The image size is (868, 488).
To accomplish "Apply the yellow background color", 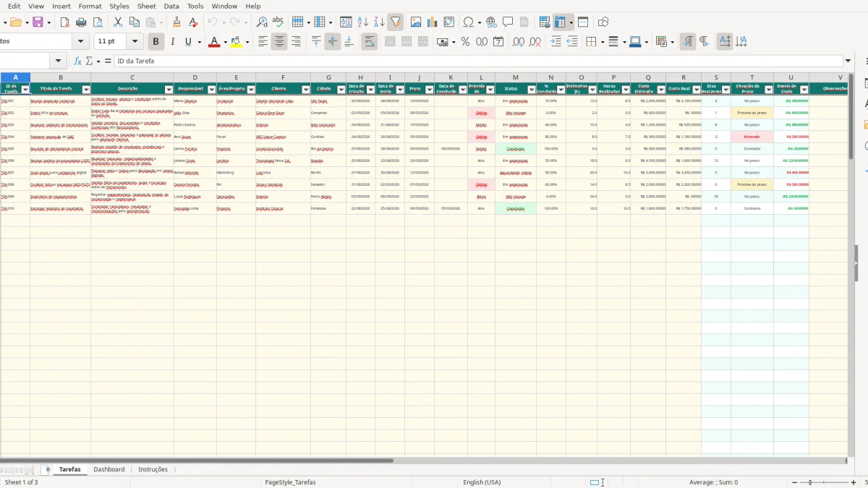I will point(236,42).
